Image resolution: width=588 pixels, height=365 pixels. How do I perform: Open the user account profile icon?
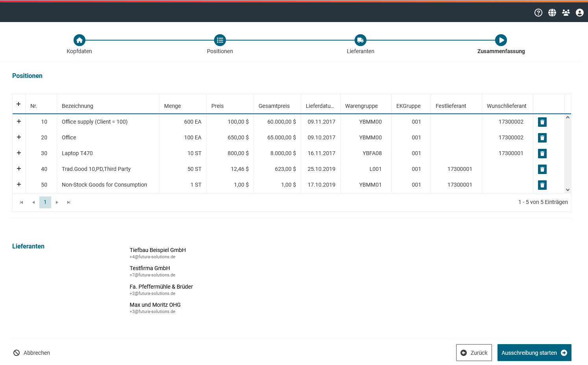(x=580, y=13)
